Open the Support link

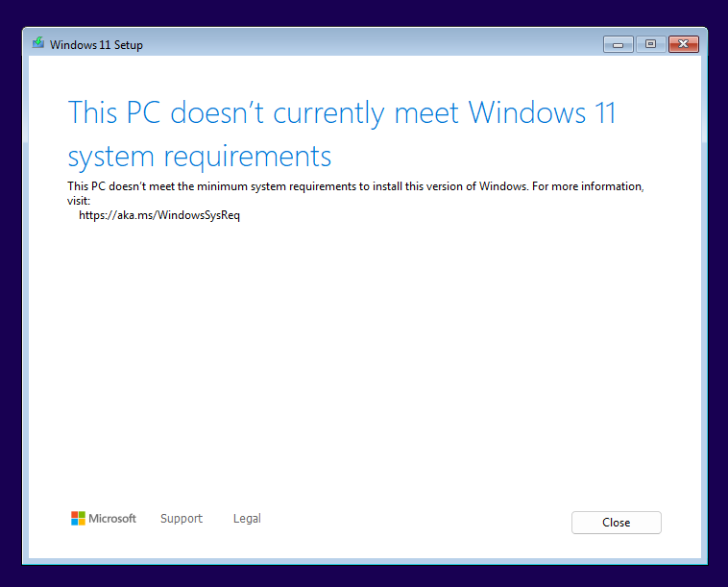point(182,518)
